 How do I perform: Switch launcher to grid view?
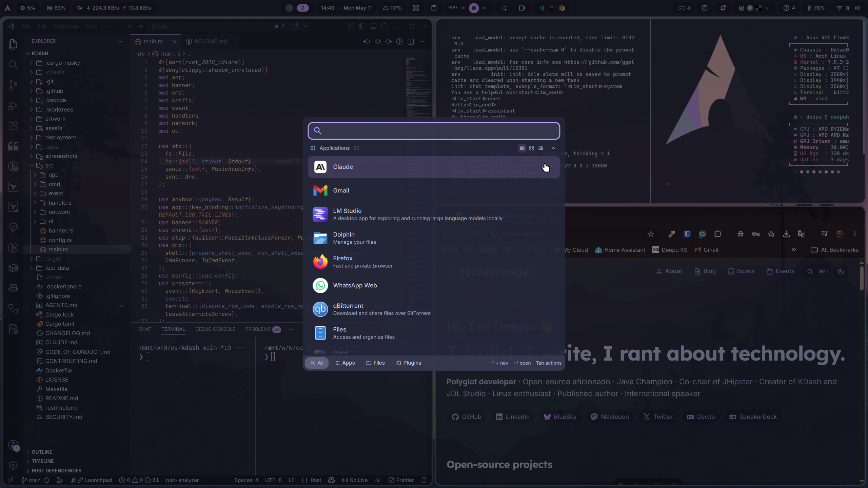click(x=531, y=148)
